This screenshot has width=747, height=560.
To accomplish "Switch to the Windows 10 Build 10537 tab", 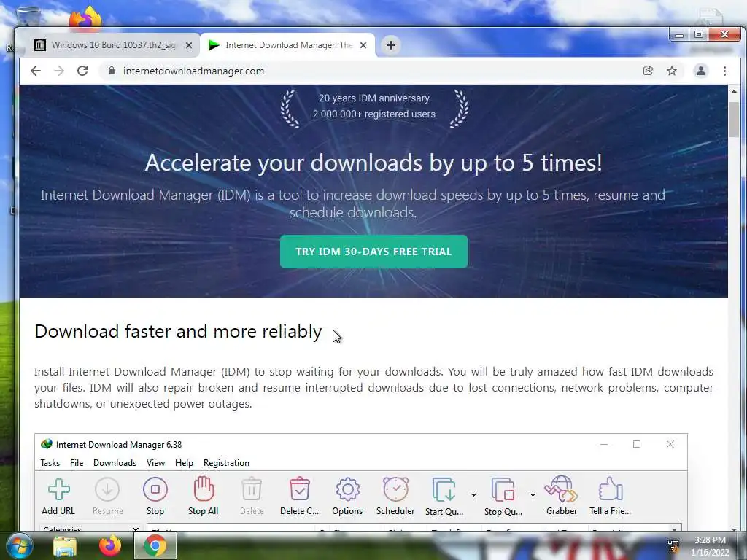I will (113, 45).
